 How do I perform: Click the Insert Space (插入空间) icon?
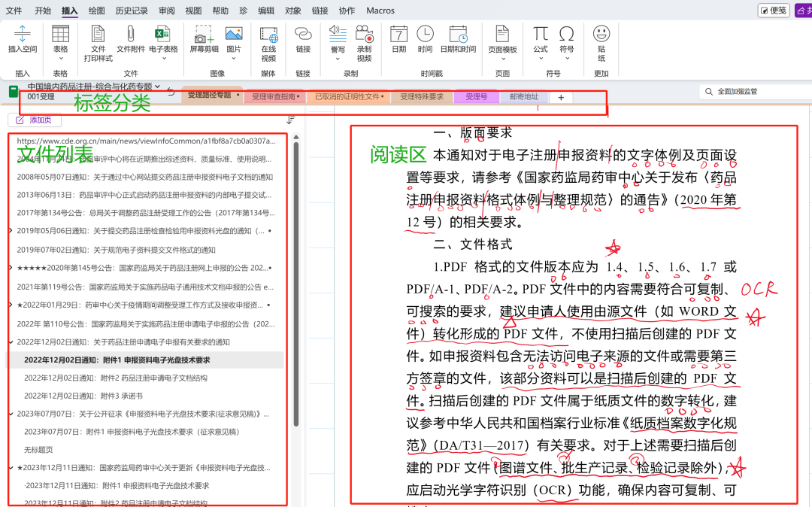pyautogui.click(x=23, y=34)
